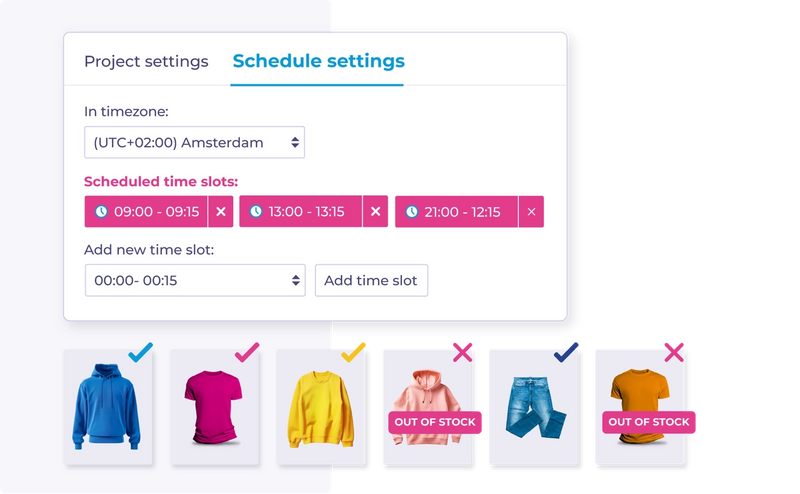Open the 00:00- 00:15 time slot dropdown
Image resolution: width=800 pixels, height=494 pixels.
(195, 280)
